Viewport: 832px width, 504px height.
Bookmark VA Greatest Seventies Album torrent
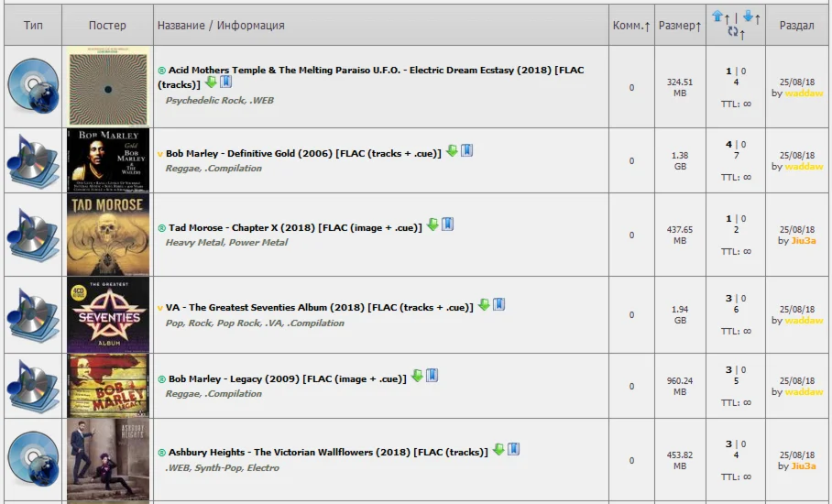pyautogui.click(x=498, y=305)
